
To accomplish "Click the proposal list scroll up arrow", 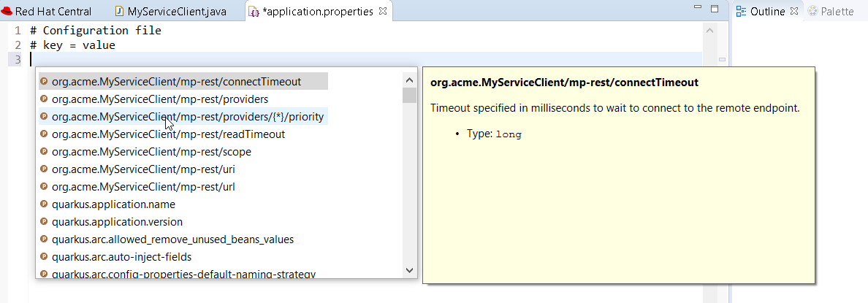I will [x=410, y=80].
